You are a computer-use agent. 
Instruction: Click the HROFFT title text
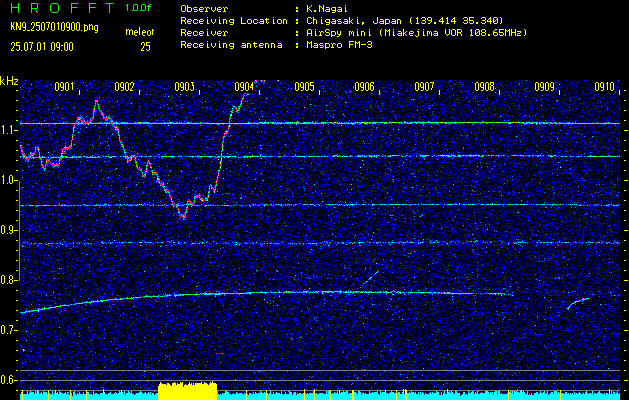(62, 8)
